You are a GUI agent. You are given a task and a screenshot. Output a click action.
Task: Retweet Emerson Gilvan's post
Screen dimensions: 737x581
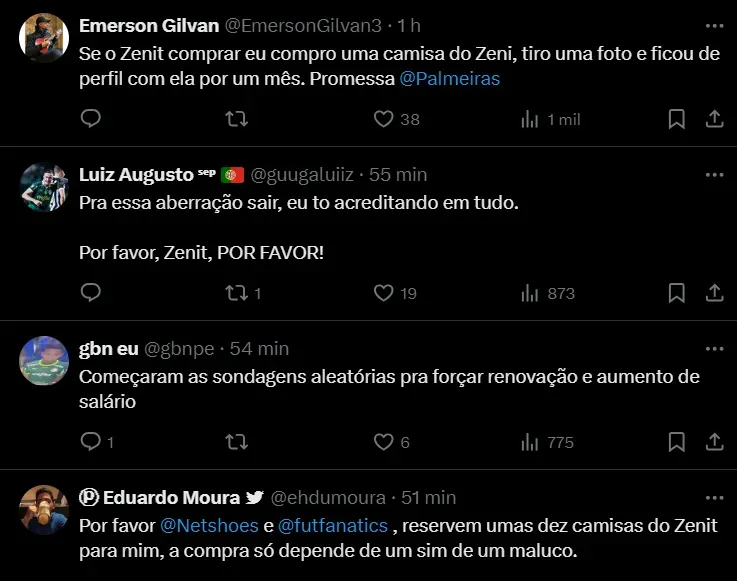coord(237,119)
